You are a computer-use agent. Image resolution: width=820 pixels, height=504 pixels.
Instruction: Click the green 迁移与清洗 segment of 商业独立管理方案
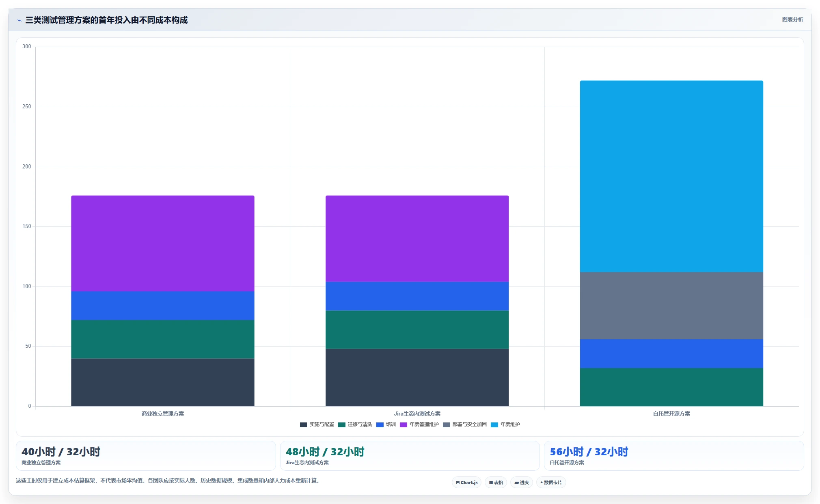point(163,339)
